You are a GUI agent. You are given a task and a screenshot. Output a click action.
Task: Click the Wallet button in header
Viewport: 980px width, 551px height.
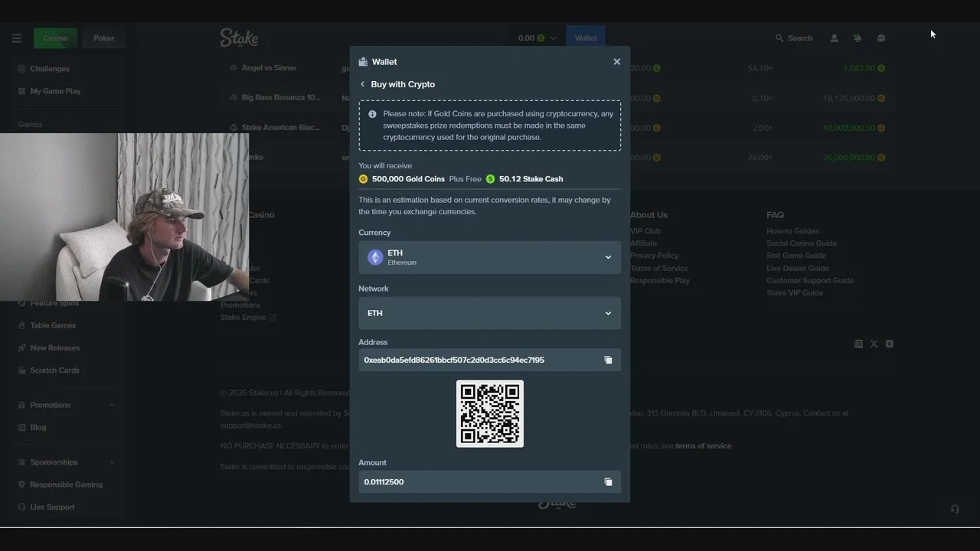586,38
